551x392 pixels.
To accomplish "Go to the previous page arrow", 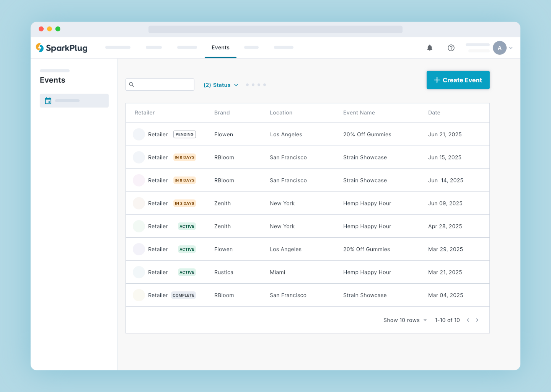I will click(468, 320).
